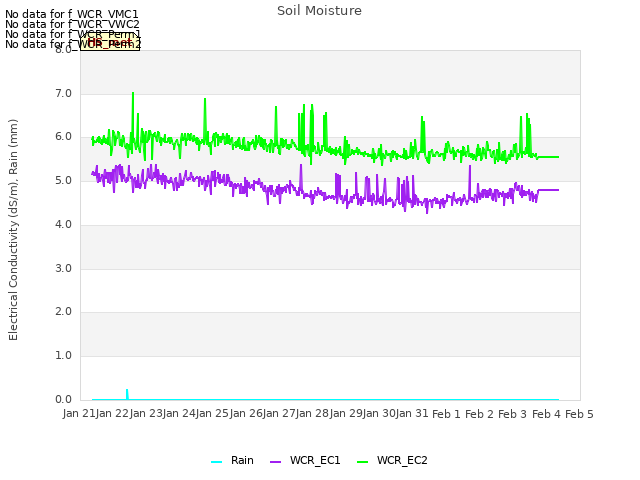Click the Electrical Conductivity y-axis label
This screenshot has width=640, height=480.
click(x=13, y=230)
